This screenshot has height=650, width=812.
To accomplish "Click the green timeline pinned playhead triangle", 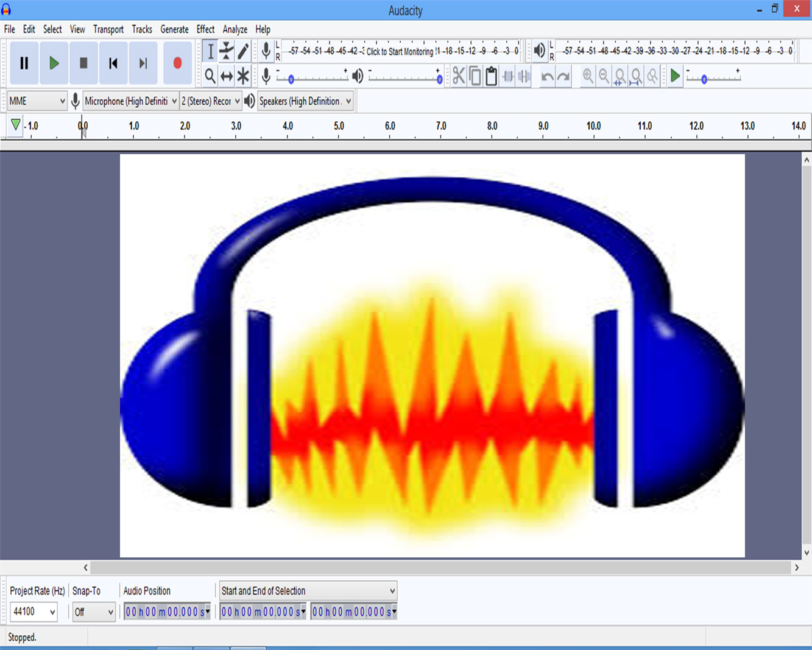I will pyautogui.click(x=15, y=125).
